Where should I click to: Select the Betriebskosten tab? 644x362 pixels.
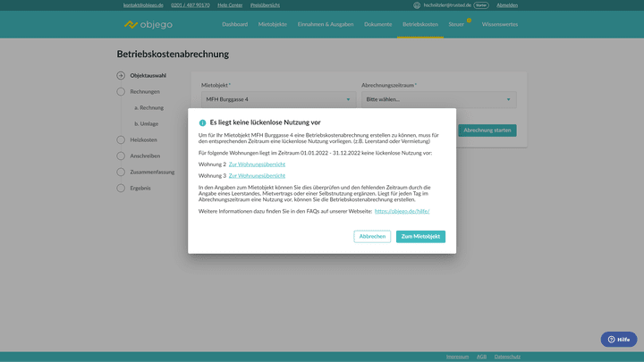click(x=420, y=24)
